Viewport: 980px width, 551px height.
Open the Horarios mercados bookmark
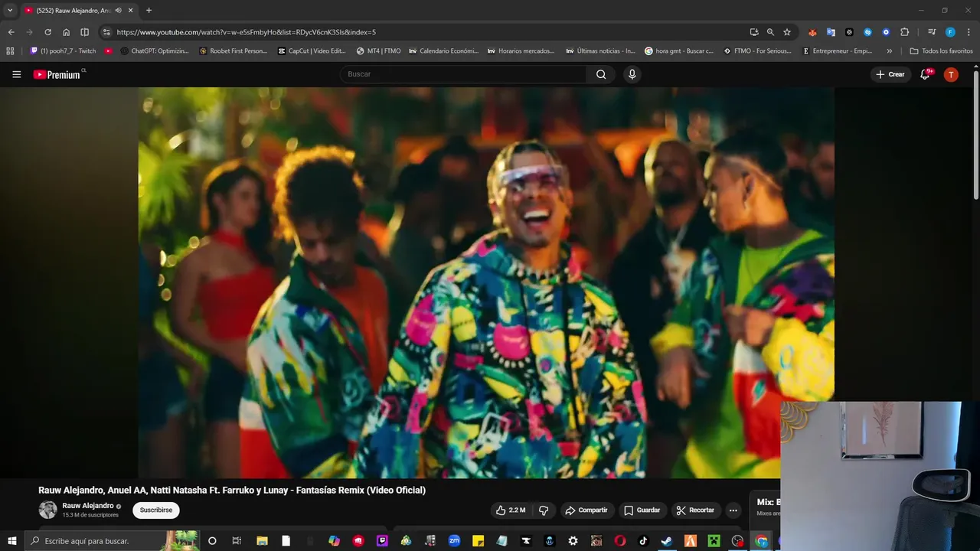coord(521,51)
